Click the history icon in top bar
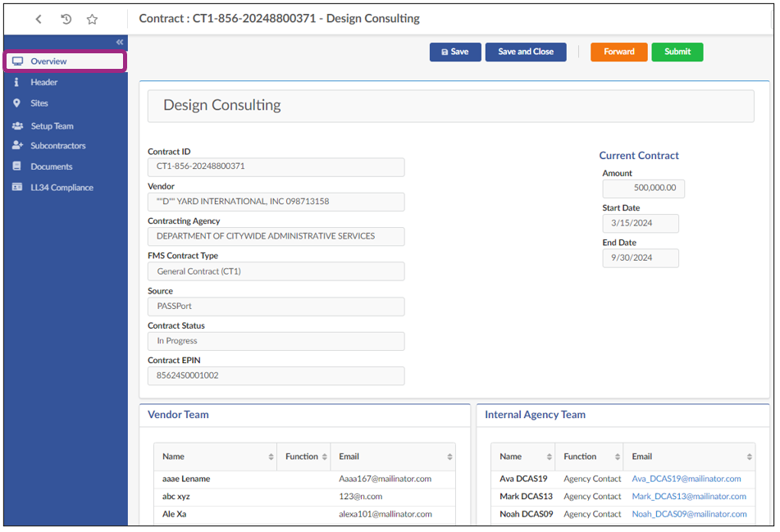The width and height of the screenshot is (780, 532). coord(66,18)
